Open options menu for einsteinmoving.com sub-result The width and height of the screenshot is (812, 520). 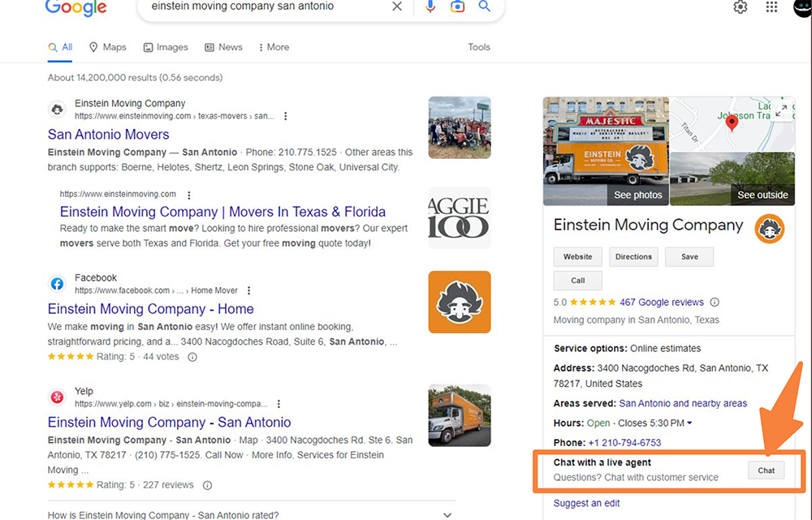(x=189, y=195)
